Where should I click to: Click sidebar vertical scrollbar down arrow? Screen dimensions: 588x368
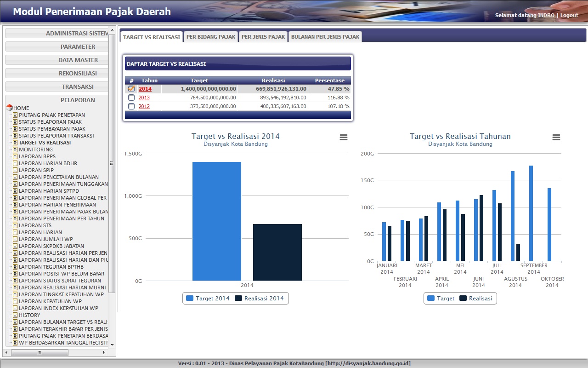(112, 344)
